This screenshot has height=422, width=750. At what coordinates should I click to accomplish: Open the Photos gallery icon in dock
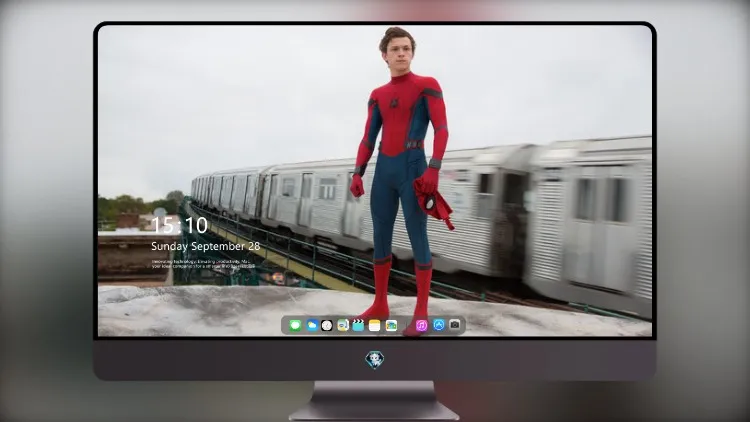tap(391, 325)
